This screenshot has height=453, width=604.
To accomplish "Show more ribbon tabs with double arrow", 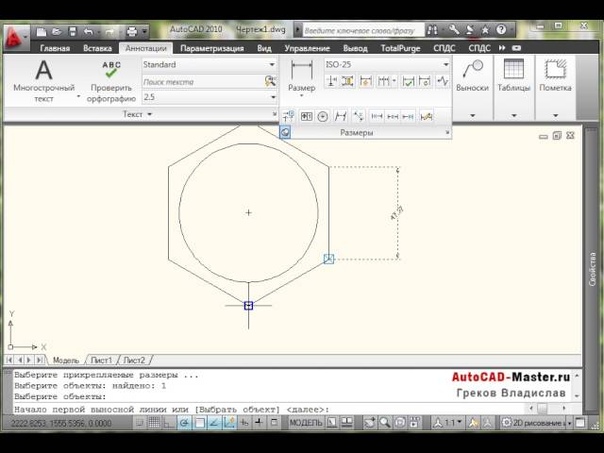I will click(502, 48).
